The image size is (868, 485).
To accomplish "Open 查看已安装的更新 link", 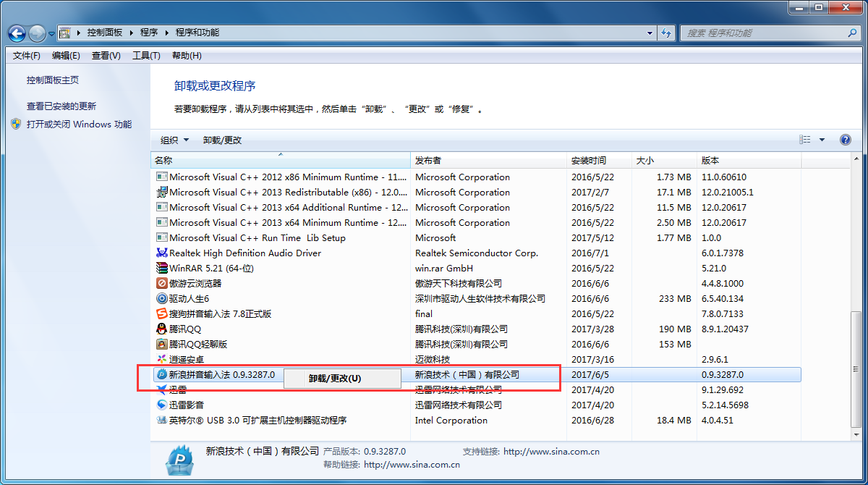I will pos(61,106).
